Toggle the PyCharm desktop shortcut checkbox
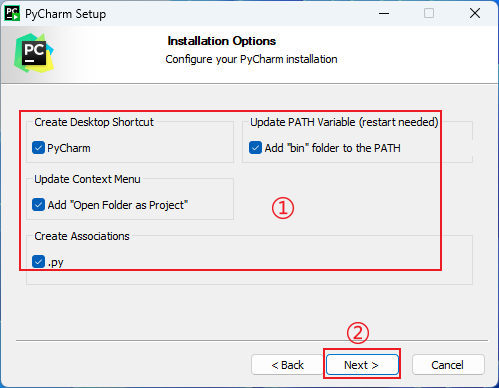Viewport: 499px width, 388px height. pyautogui.click(x=38, y=148)
